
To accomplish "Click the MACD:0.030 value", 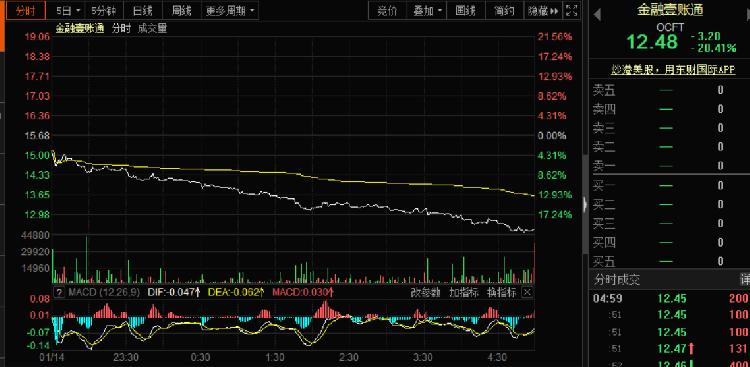I will pos(303,292).
